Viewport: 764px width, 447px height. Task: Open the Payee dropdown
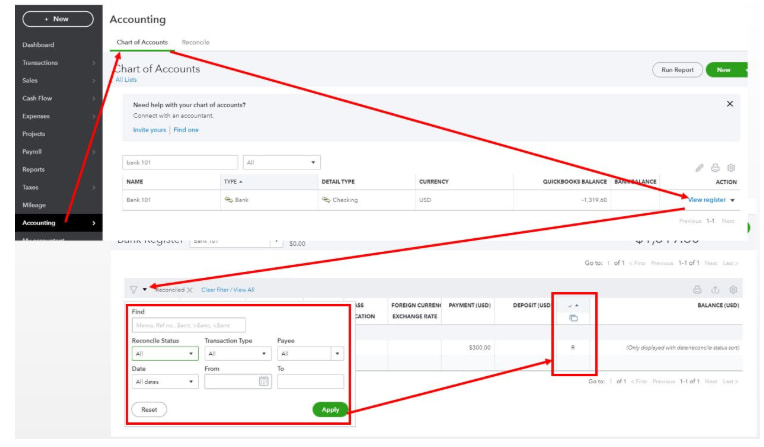tap(310, 354)
